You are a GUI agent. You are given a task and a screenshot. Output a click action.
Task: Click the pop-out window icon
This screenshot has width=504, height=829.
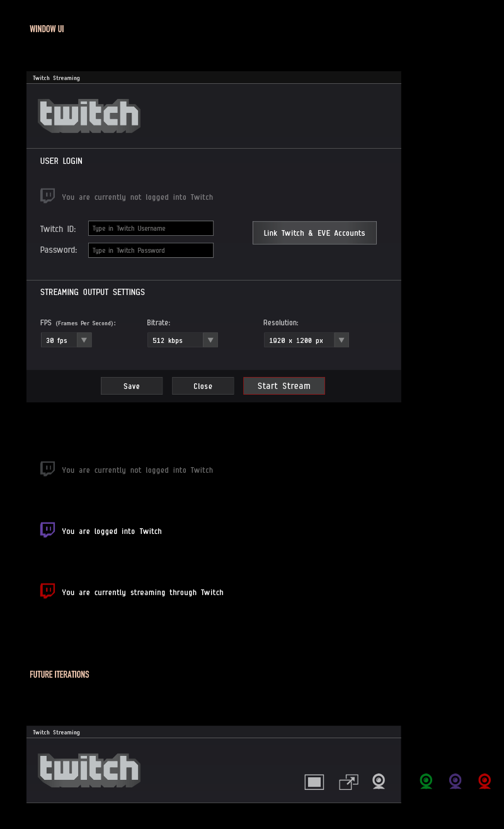tap(348, 782)
